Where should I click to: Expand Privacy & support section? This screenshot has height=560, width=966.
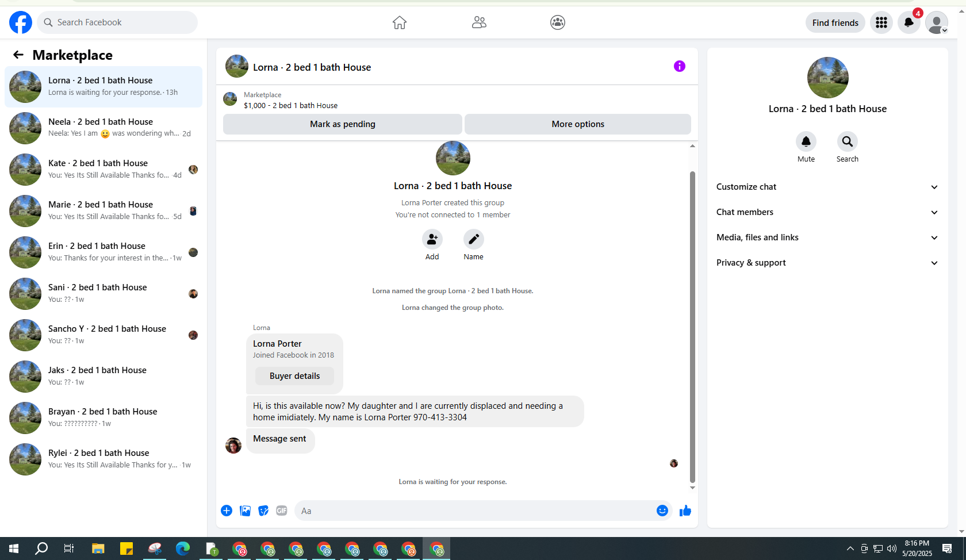(827, 263)
